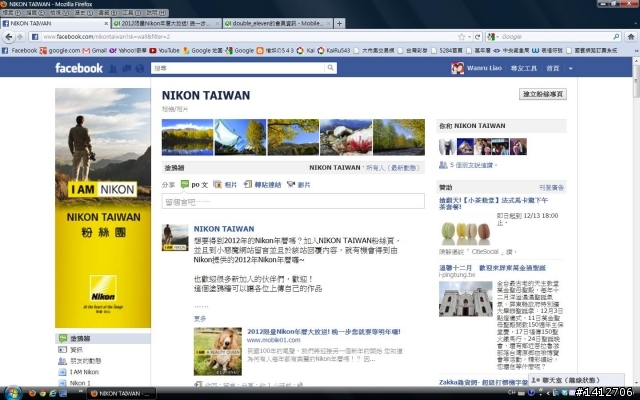640x400 pixels.
Task: Expand the bookmarks toolbar overflow chevron
Action: tap(636, 51)
